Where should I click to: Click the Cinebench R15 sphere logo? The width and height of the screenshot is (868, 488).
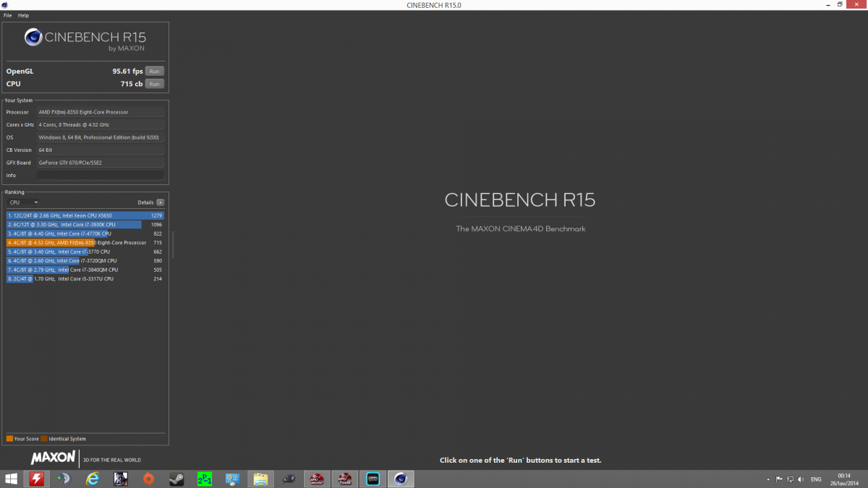coord(33,37)
